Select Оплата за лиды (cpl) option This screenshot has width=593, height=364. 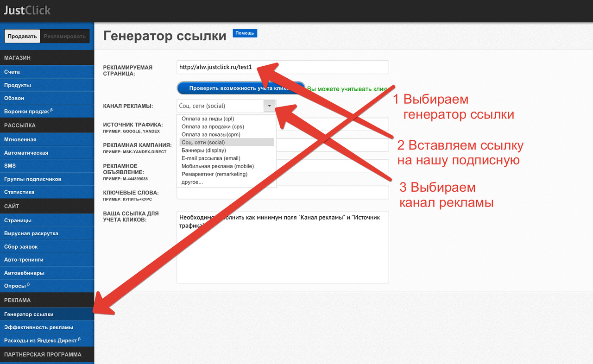pyautogui.click(x=208, y=119)
